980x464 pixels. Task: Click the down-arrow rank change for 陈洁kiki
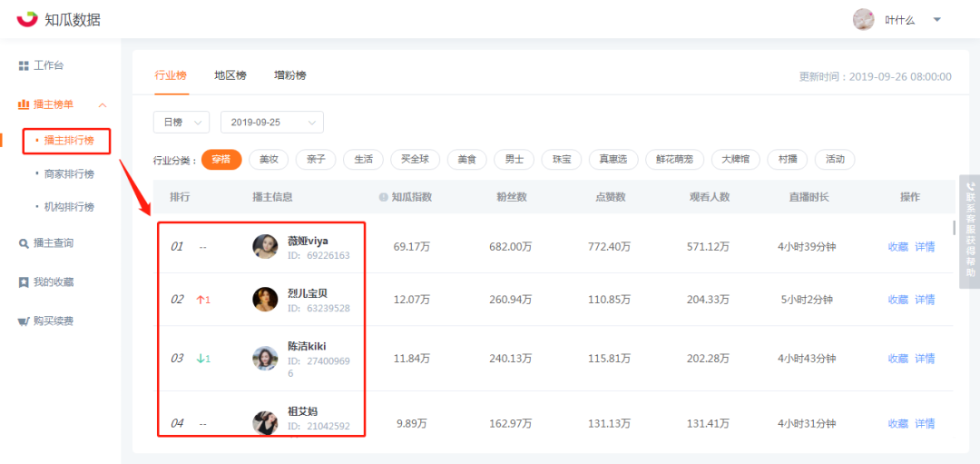pos(204,359)
